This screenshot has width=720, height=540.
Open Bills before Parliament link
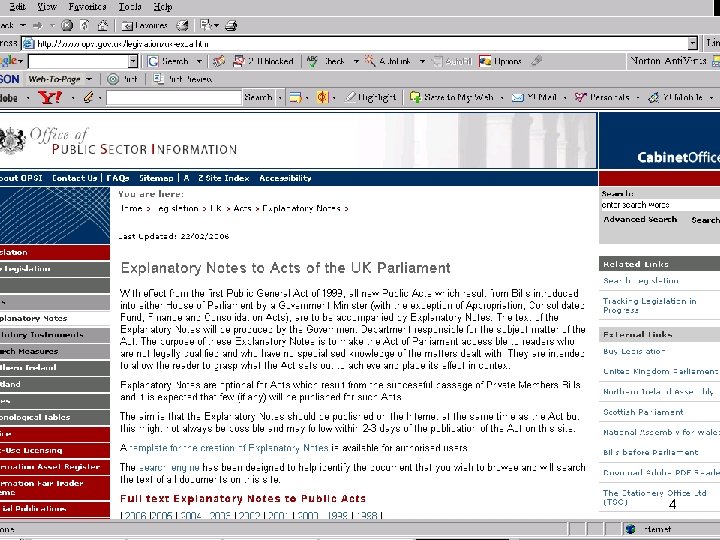[x=650, y=452]
